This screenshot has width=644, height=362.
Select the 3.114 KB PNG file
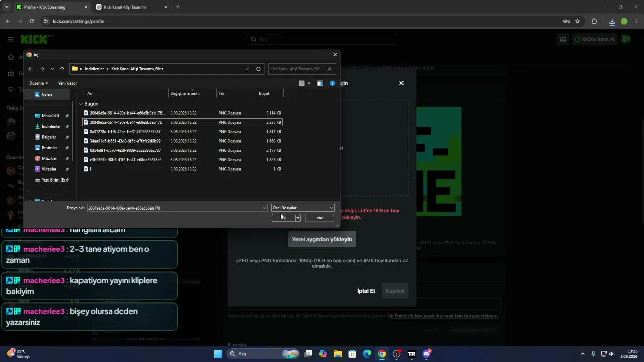click(182, 113)
